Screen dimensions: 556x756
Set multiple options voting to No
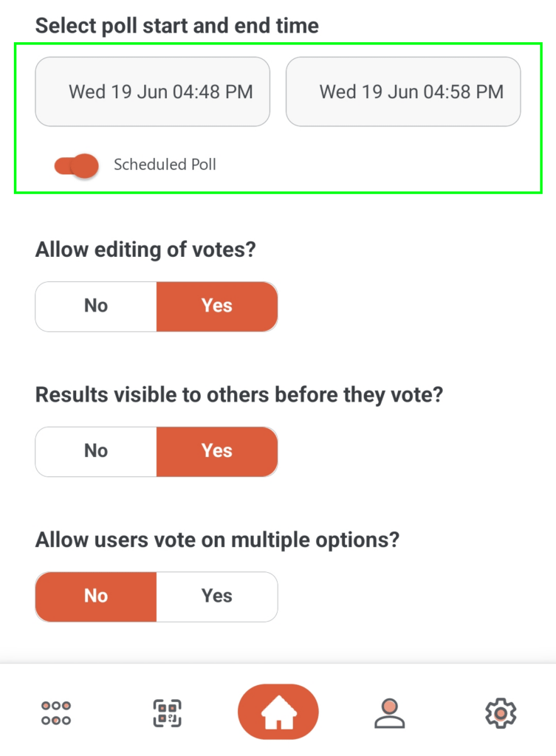pos(96,596)
